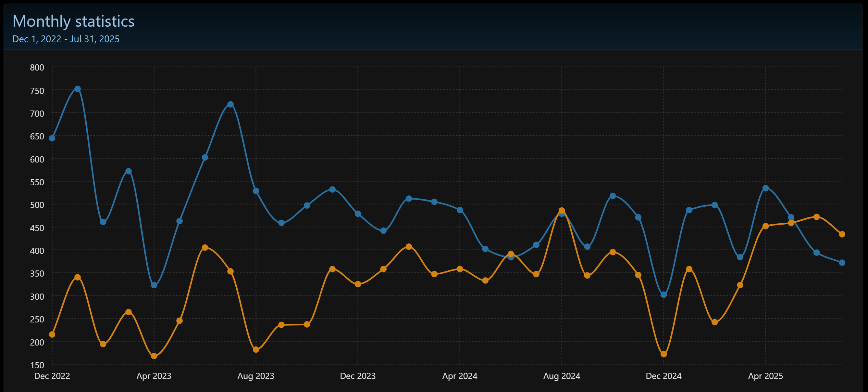Click the orange point at Apr 2024
Screen dimensions: 868x392
pyautogui.click(x=460, y=269)
